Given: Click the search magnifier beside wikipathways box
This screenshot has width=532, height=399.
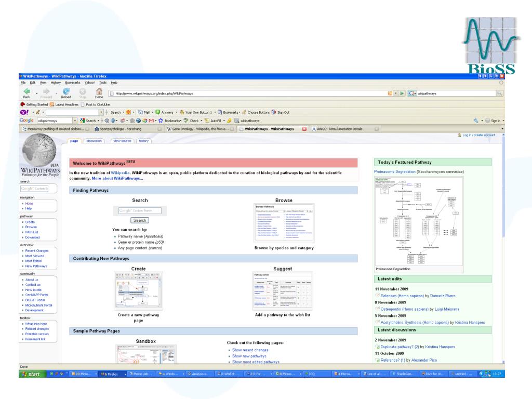Looking at the screenshot, I should (x=499, y=94).
